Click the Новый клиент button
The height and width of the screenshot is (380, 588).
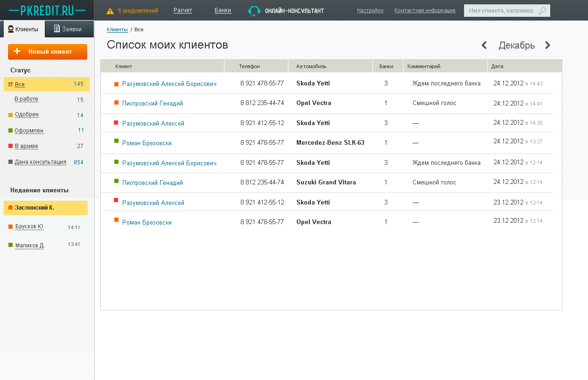tap(48, 52)
